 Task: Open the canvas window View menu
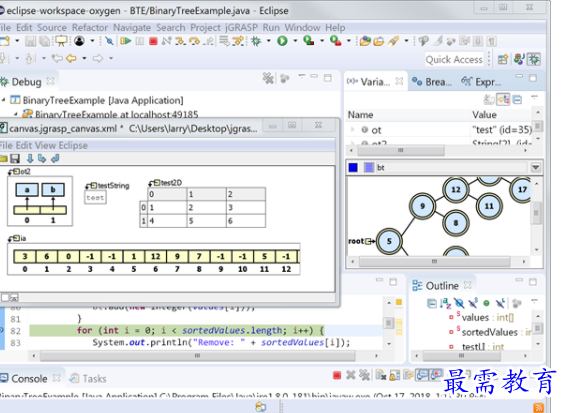45,145
